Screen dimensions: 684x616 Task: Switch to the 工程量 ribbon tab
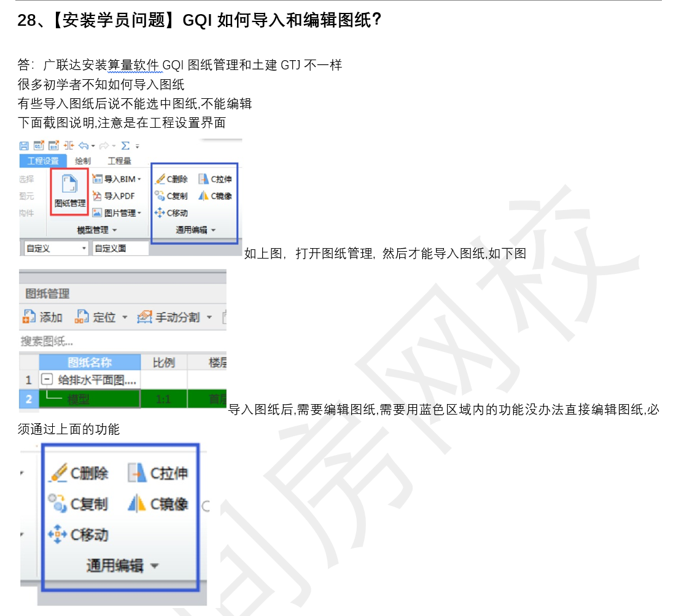click(x=119, y=161)
